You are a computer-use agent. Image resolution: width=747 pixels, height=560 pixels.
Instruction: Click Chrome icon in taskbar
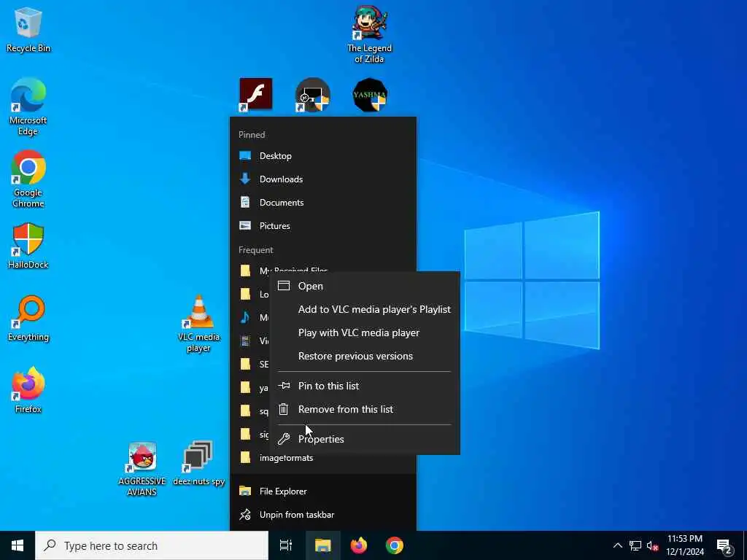395,545
